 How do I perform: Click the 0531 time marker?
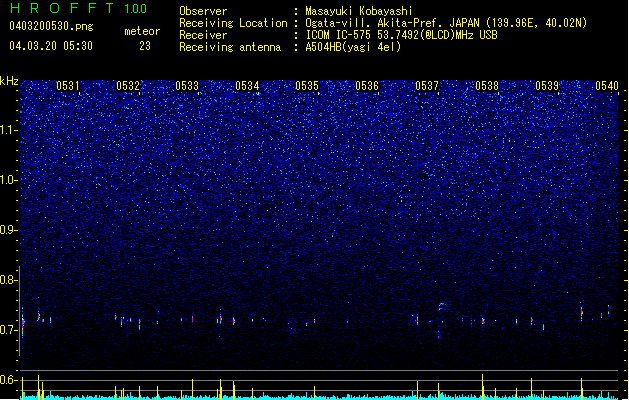pos(67,86)
